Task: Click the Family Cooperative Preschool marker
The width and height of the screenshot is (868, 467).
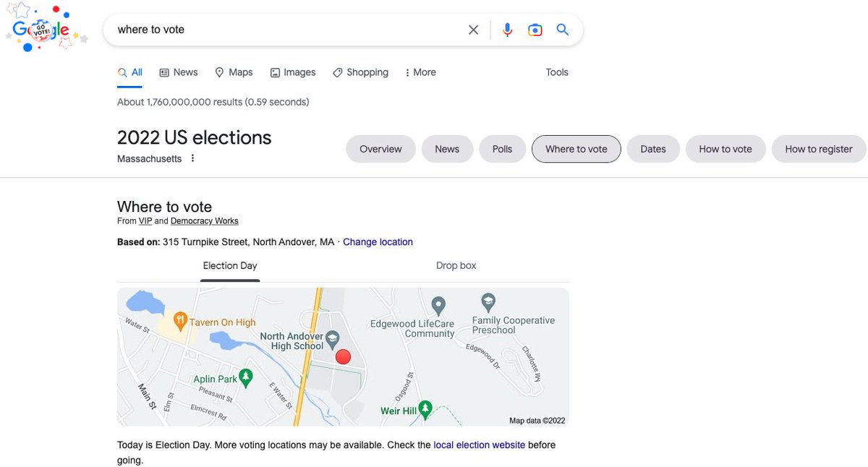Action: click(x=488, y=301)
